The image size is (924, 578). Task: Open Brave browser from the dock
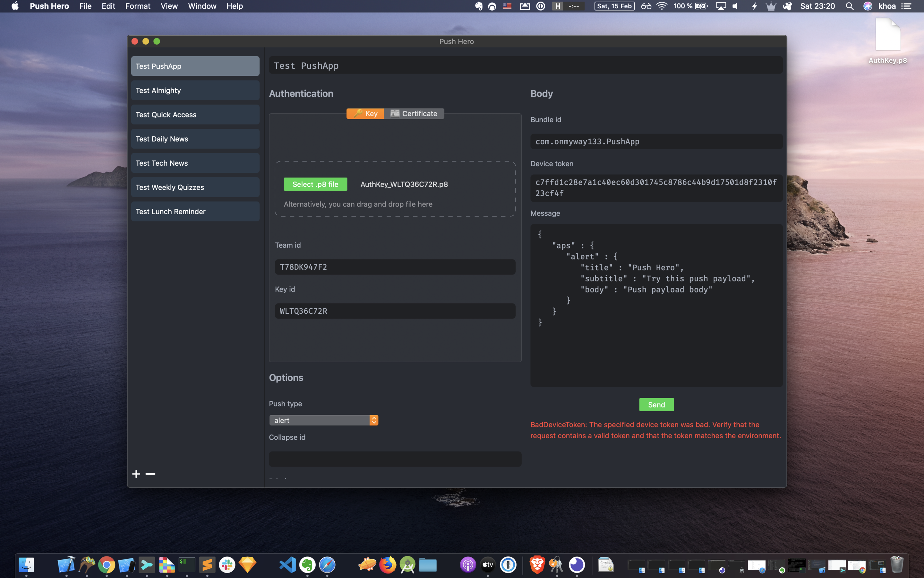pyautogui.click(x=537, y=565)
